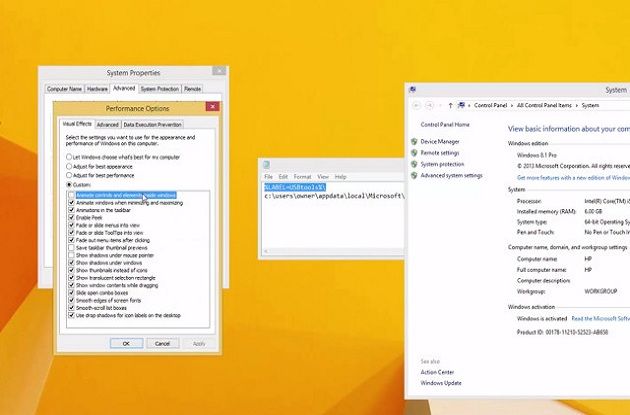The width and height of the screenshot is (630, 415).
Task: Open Remote tab in System Properties
Action: pos(192,89)
